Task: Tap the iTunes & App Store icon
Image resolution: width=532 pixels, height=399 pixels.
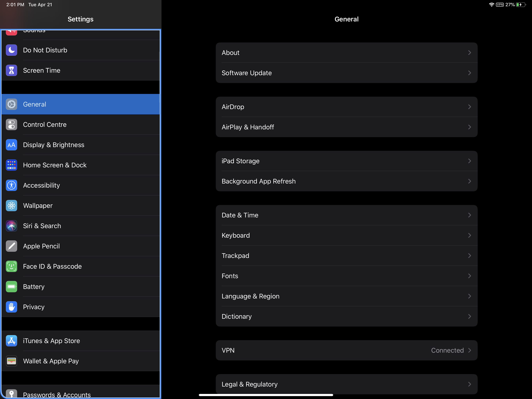Action: (11, 341)
